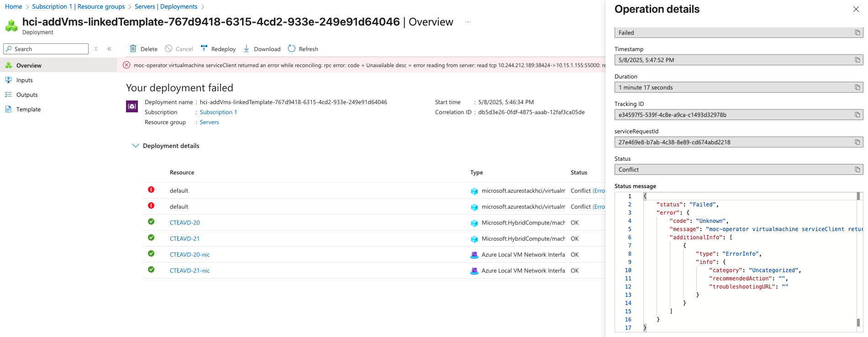Screen dimensions: 868x337
Task: Refresh the deployment overview
Action: point(303,49)
